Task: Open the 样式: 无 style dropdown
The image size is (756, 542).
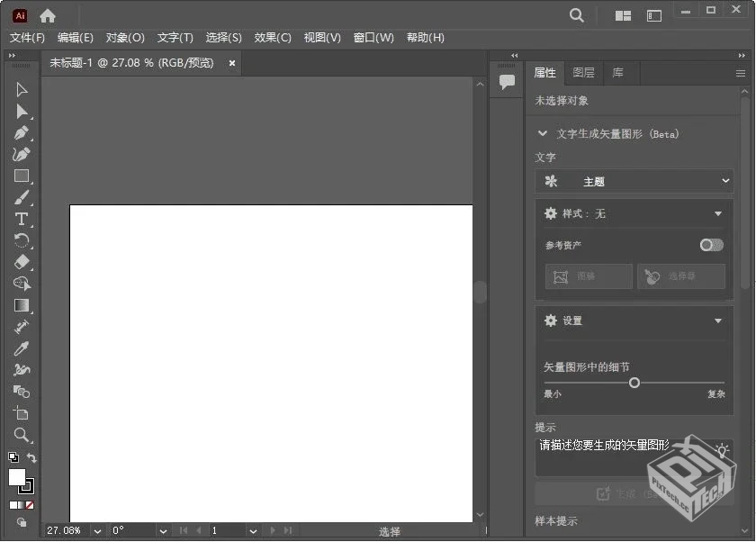Action: coord(633,213)
